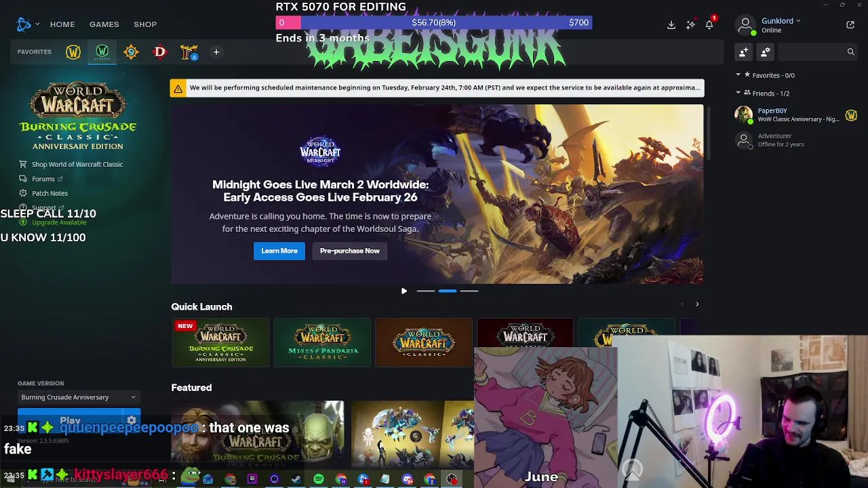Select the active second carousel indicator
This screenshot has height=488, width=868.
click(x=448, y=291)
